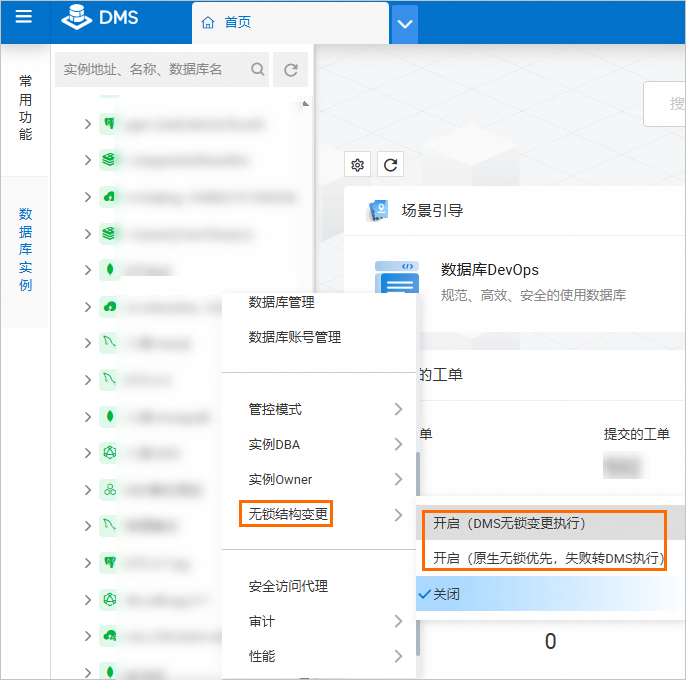686x680 pixels.
Task: Open 无锁结构变更 submenu
Action: 319,515
